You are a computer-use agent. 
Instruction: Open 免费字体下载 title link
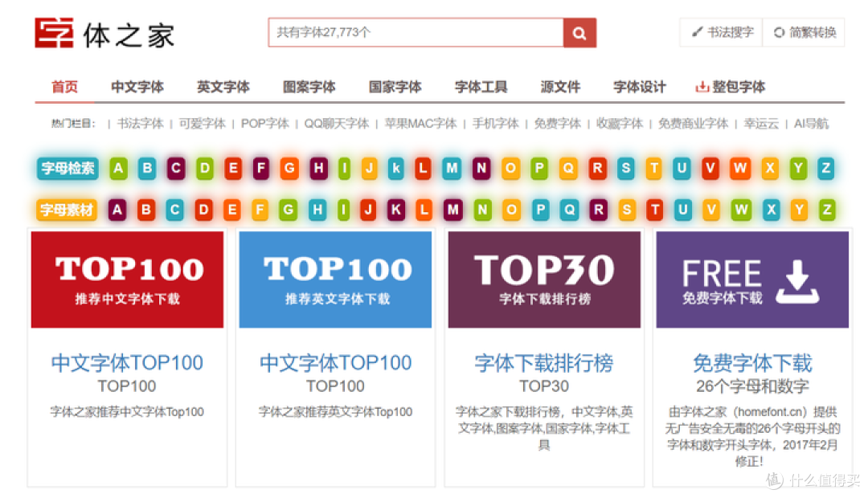coord(752,363)
